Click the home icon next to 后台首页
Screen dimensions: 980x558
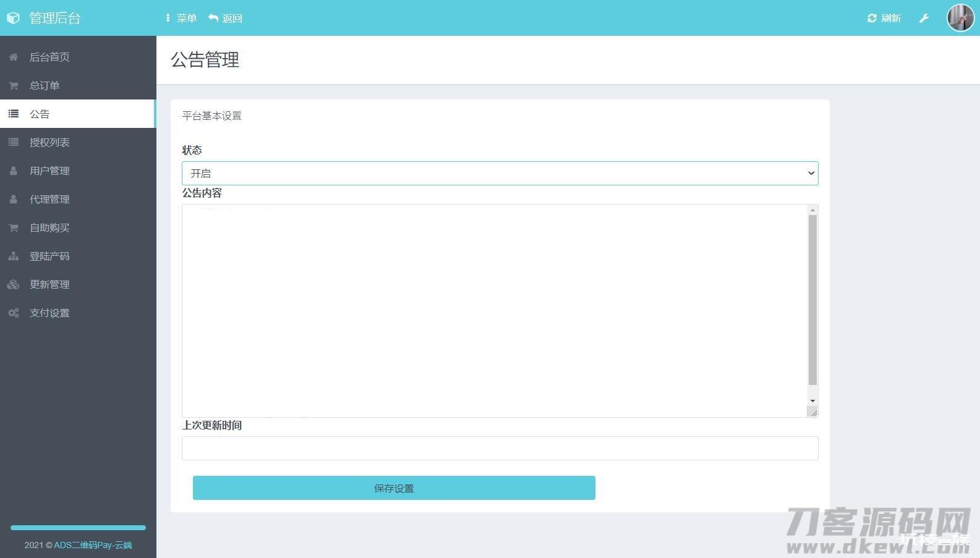pyautogui.click(x=13, y=57)
